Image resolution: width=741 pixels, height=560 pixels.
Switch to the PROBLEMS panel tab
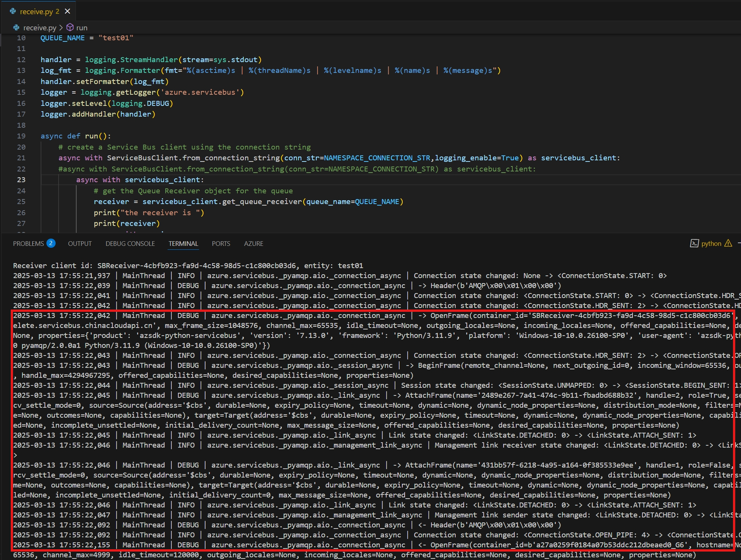(x=28, y=244)
